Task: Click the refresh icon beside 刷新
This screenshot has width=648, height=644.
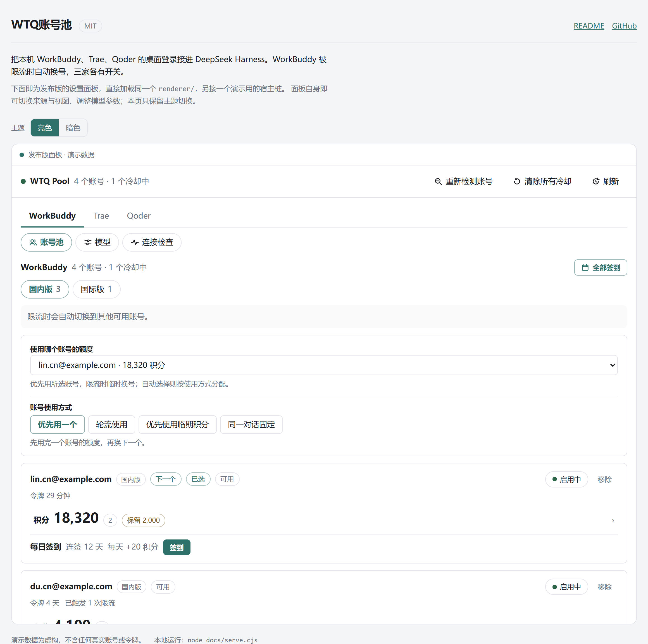Action: pyautogui.click(x=596, y=182)
